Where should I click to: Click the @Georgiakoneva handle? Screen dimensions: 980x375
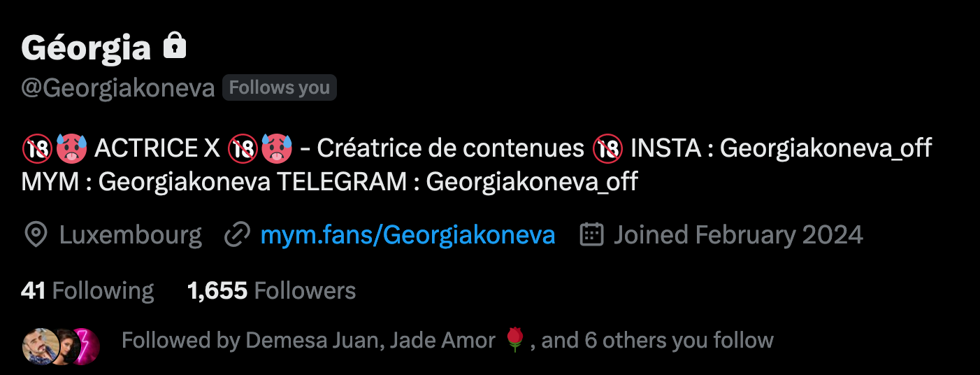(117, 89)
